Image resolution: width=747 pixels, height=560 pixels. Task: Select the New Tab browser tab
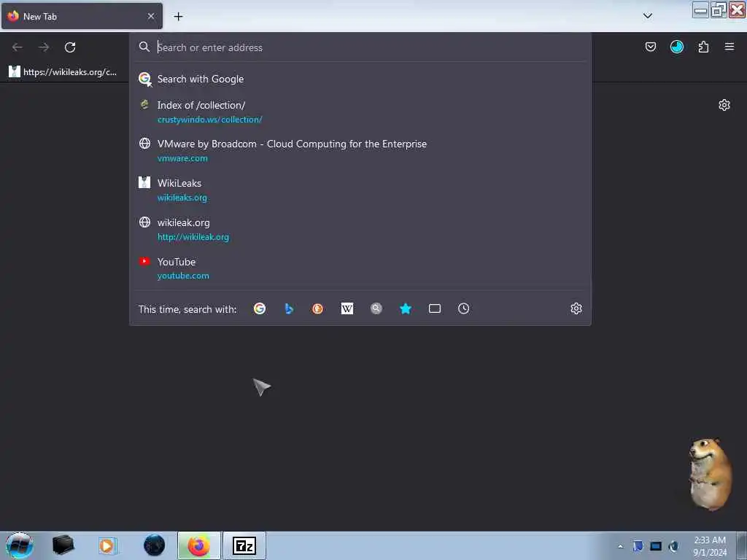pos(82,16)
